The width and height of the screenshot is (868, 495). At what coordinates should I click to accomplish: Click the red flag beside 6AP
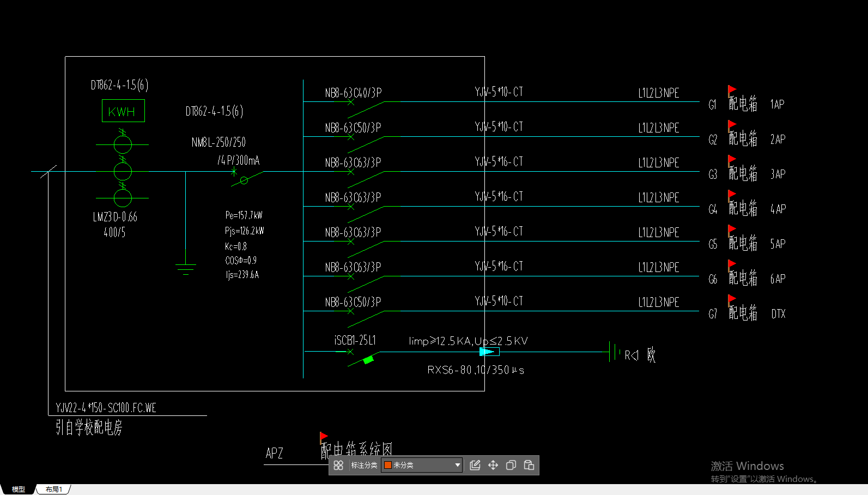click(732, 264)
